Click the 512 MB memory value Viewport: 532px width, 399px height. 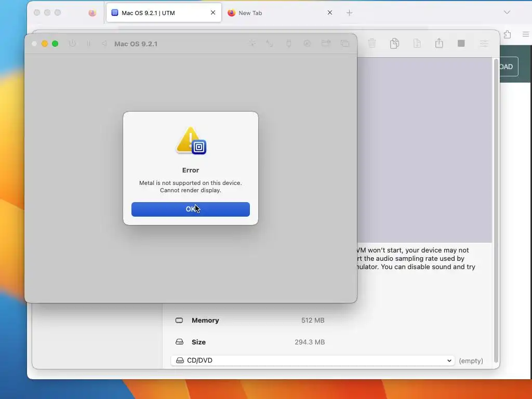pos(313,320)
